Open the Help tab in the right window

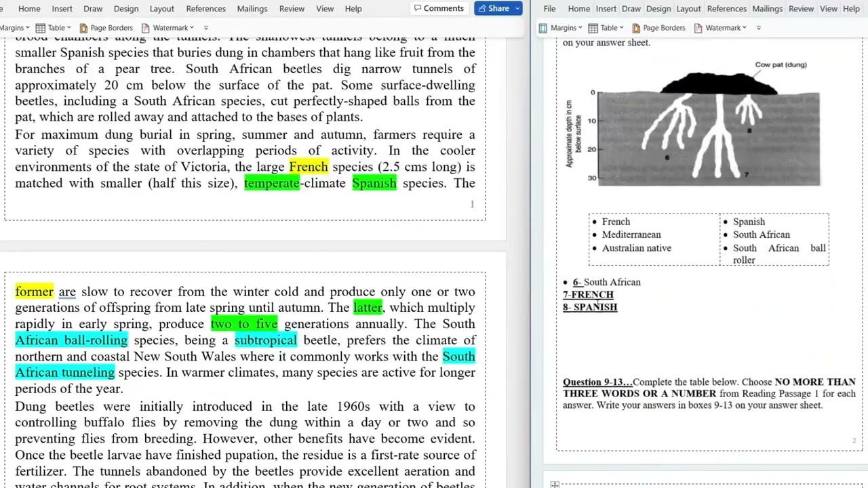[851, 8]
